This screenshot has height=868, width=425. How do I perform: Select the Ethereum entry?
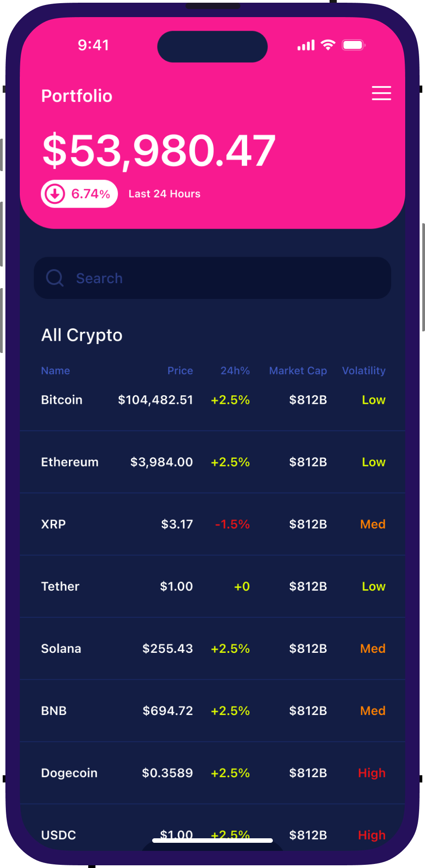[x=70, y=462]
